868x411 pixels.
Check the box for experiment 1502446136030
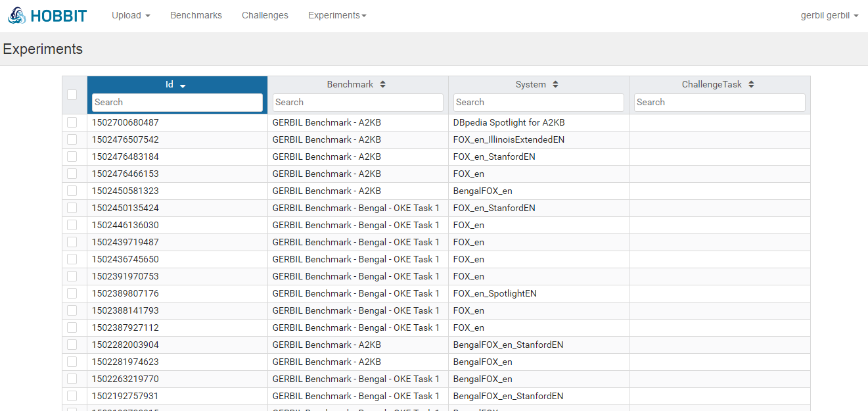point(72,225)
